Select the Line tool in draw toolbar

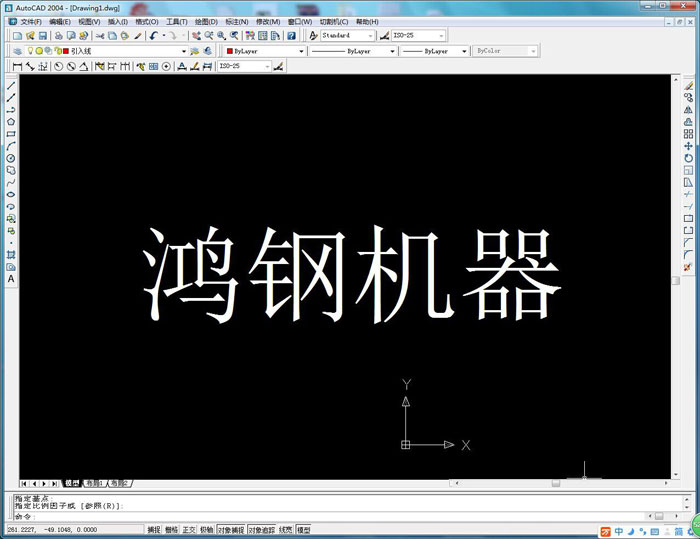(11, 86)
